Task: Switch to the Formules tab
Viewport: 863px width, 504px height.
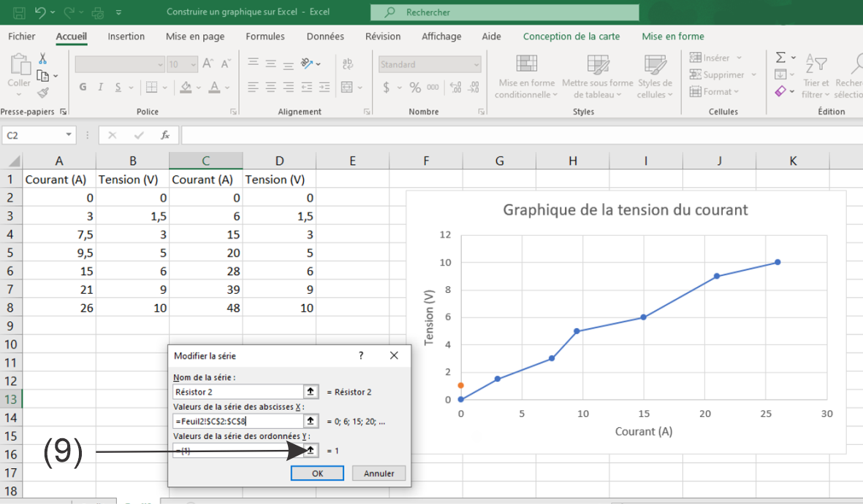Action: (x=265, y=37)
